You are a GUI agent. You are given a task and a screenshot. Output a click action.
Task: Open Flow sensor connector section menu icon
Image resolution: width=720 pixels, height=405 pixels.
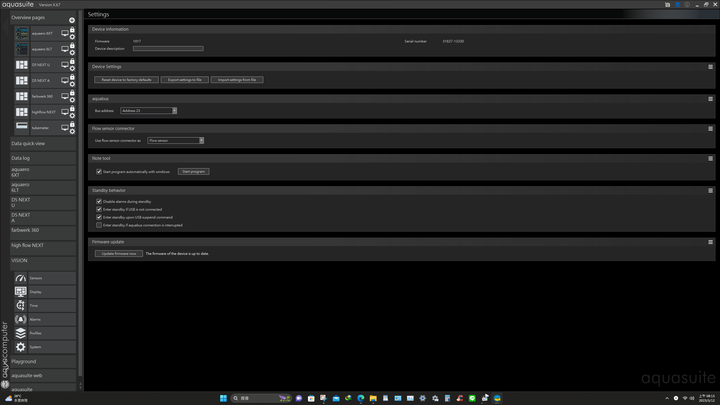[x=710, y=129]
